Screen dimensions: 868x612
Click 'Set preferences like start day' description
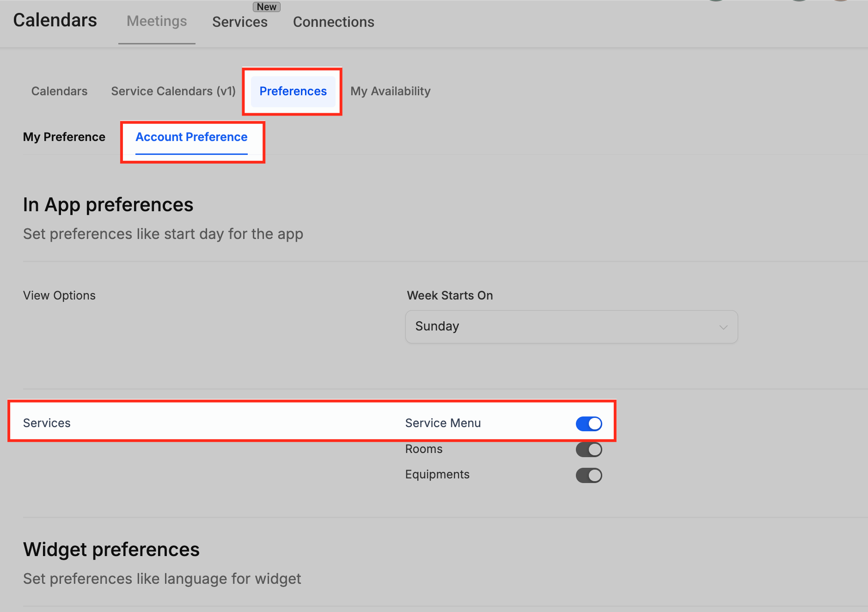tap(163, 234)
